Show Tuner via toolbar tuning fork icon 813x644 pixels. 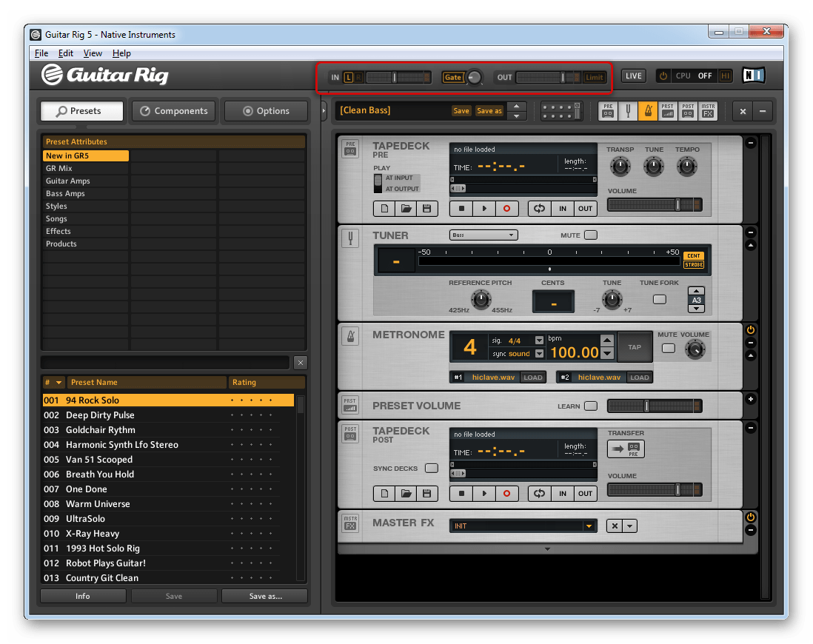pyautogui.click(x=628, y=110)
